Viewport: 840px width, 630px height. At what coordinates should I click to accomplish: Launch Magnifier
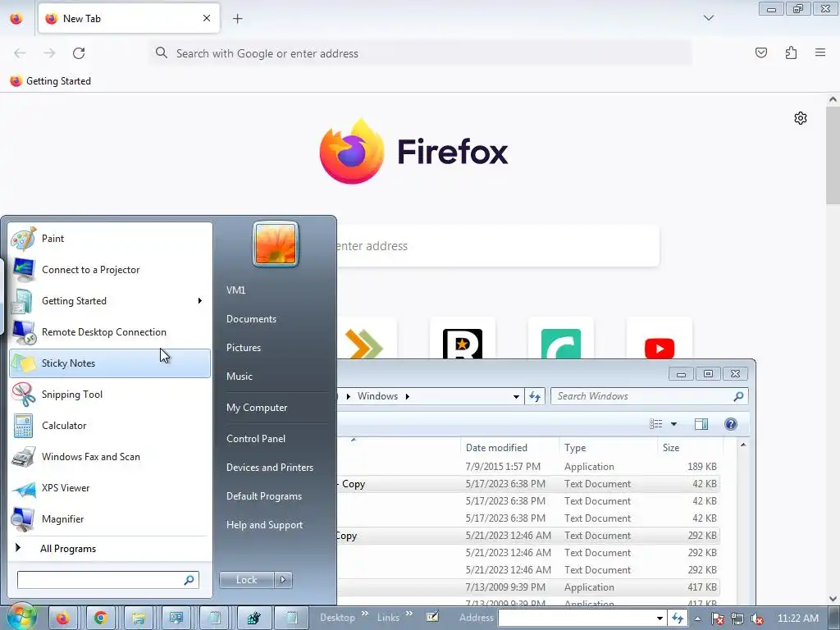point(110,518)
